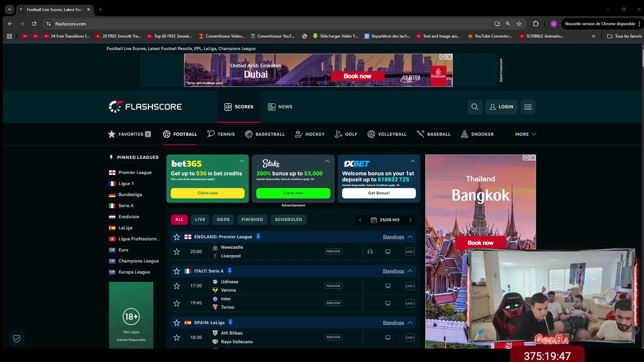Image resolution: width=644 pixels, height=362 pixels.
Task: Star the SPAIN LaLiga header
Action: (x=177, y=323)
